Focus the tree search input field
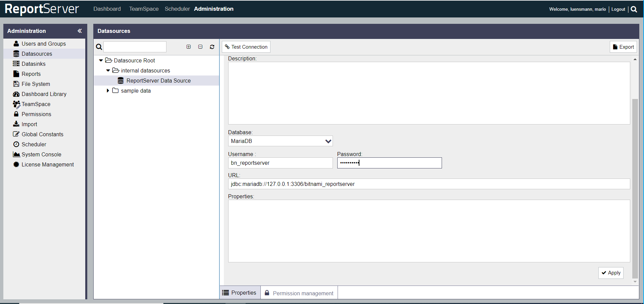 (135, 47)
